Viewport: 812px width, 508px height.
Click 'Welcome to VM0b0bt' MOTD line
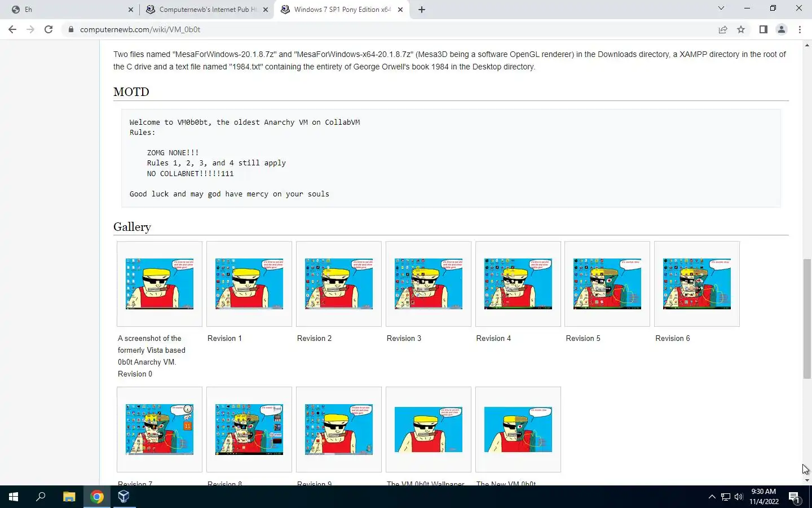pyautogui.click(x=245, y=122)
